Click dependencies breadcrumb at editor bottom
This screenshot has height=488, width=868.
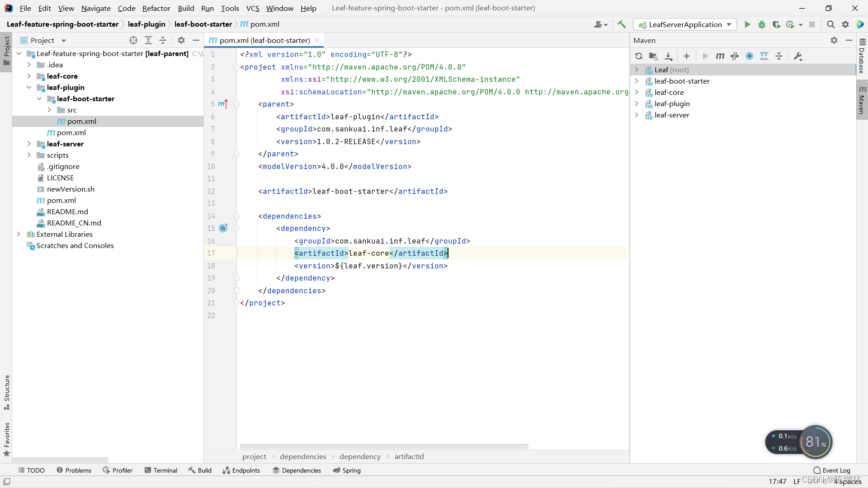(x=303, y=456)
